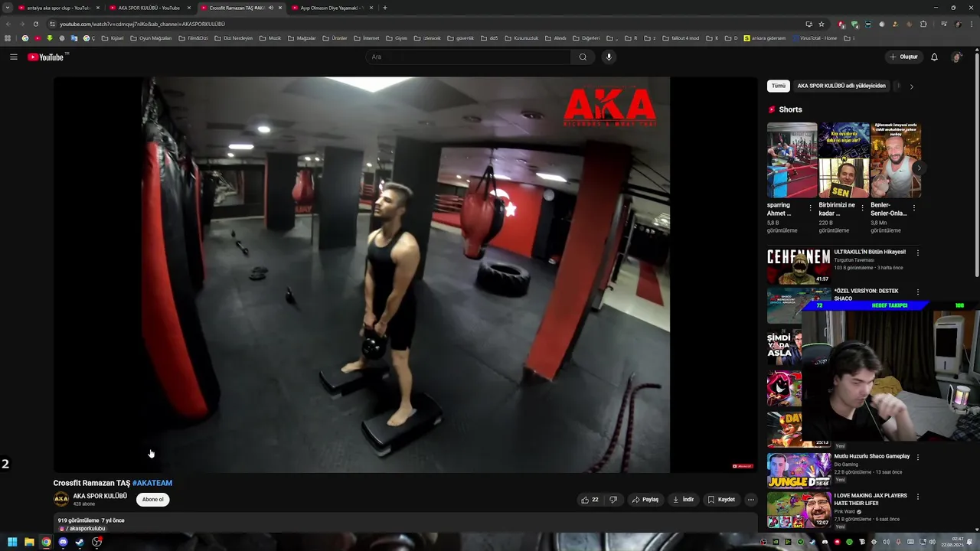Click the browser back arrow
Screen dimensions: 980x551
(8, 24)
